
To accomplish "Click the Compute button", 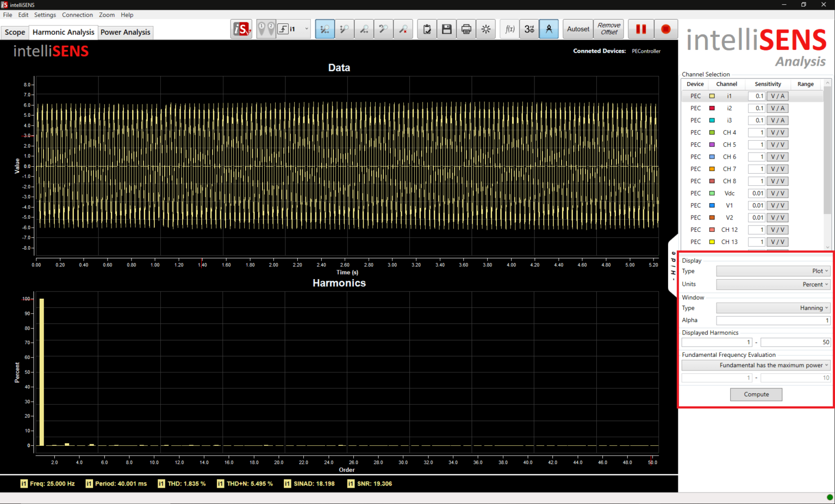I will pyautogui.click(x=756, y=394).
